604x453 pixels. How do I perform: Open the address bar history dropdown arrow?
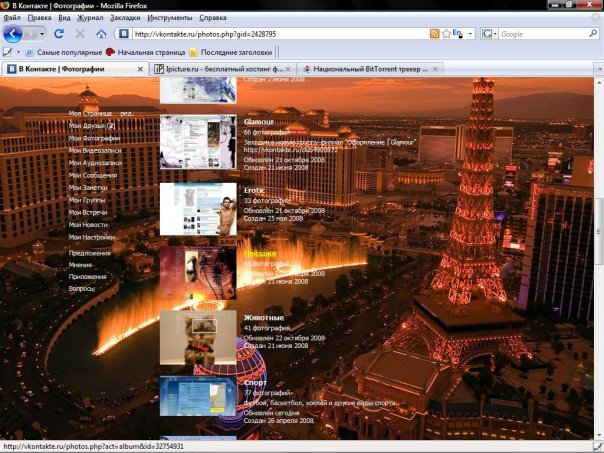[x=470, y=34]
